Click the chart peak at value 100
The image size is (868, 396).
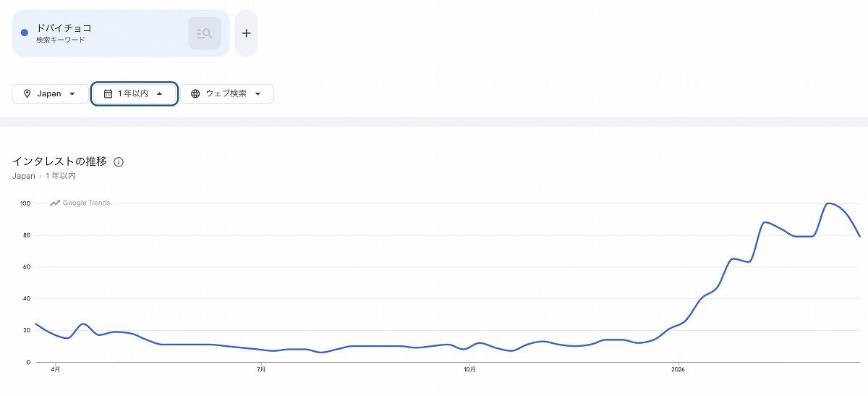coord(829,203)
